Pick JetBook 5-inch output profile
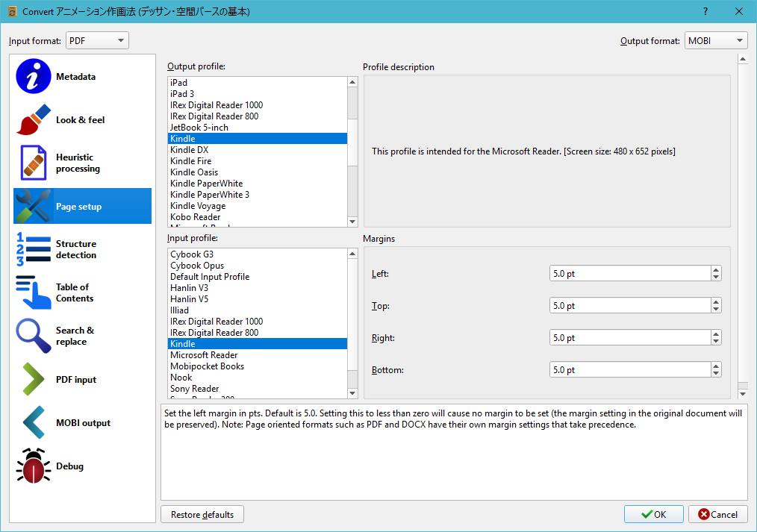757x532 pixels. [x=258, y=128]
